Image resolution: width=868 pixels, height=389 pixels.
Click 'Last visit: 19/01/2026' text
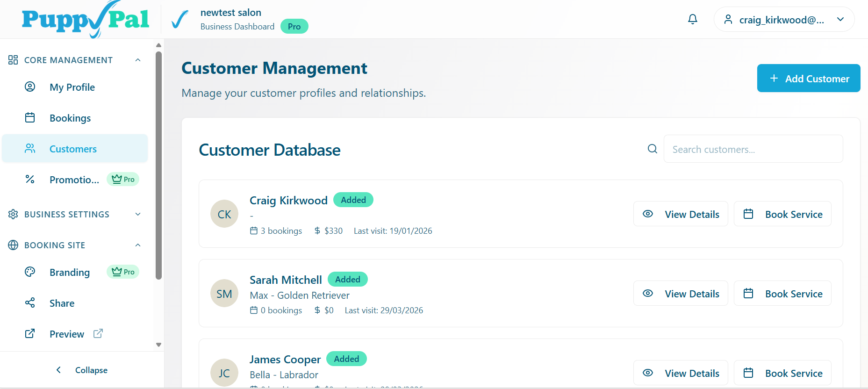(393, 231)
